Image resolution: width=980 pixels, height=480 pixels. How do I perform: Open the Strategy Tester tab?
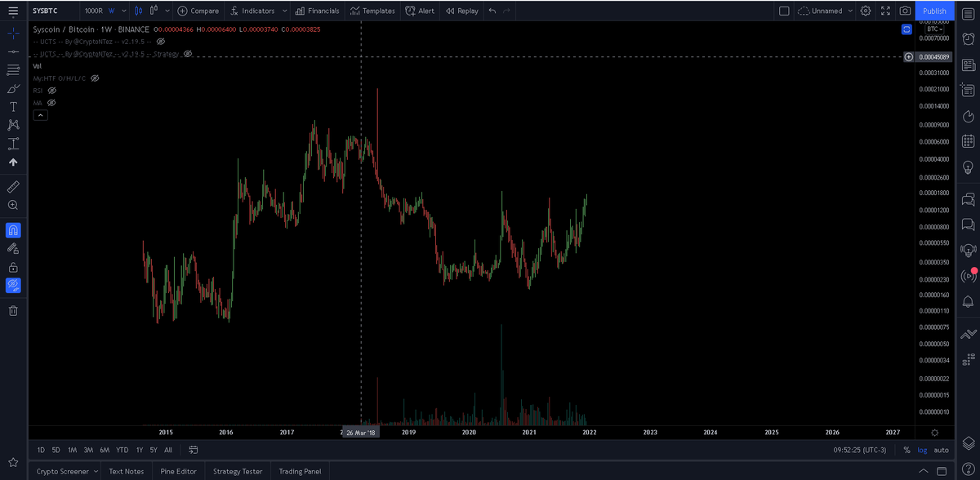[x=238, y=471]
